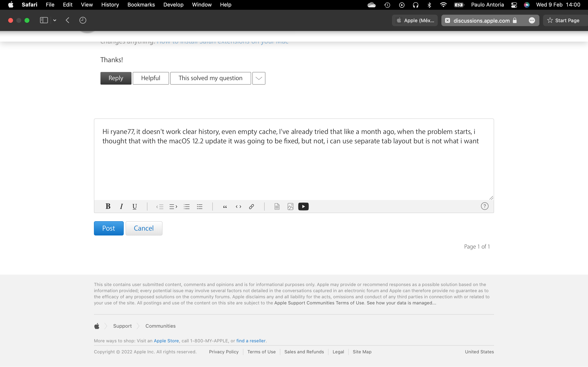Expand See how your data is managed
The width and height of the screenshot is (588, 367).
tap(401, 303)
